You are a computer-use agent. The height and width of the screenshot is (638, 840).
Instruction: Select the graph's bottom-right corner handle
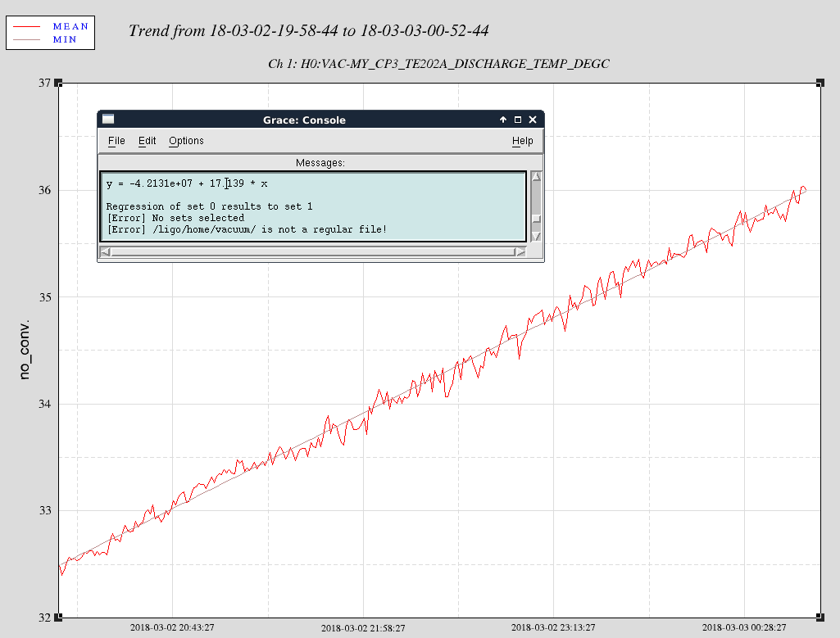[x=820, y=617]
